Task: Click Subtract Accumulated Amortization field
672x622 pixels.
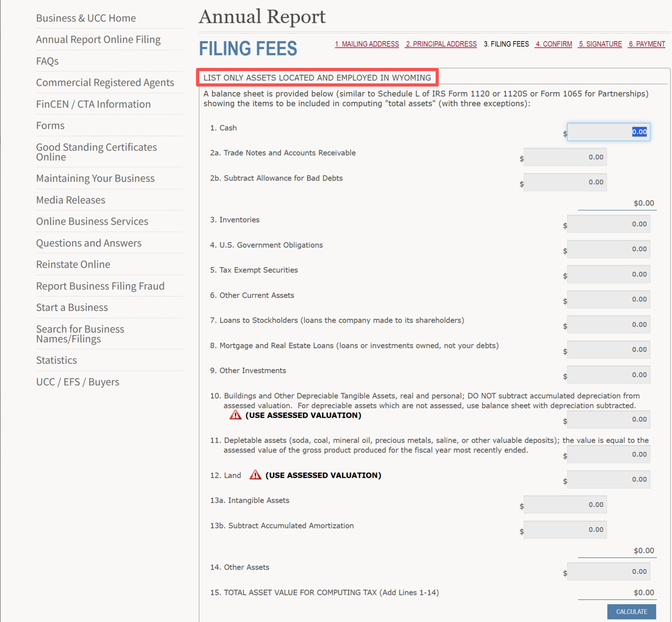Action: (565, 530)
